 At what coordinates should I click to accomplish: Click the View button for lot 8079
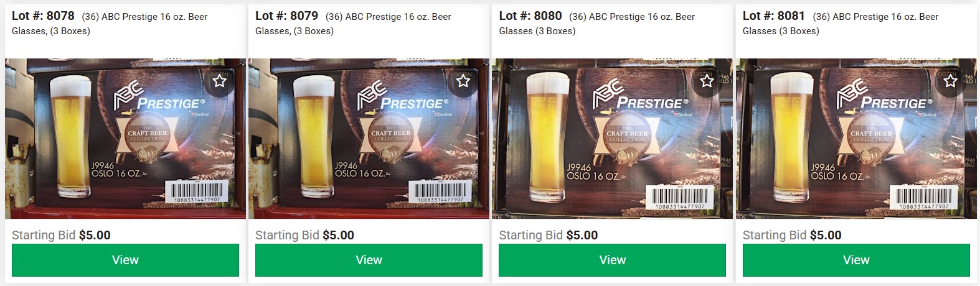(369, 260)
